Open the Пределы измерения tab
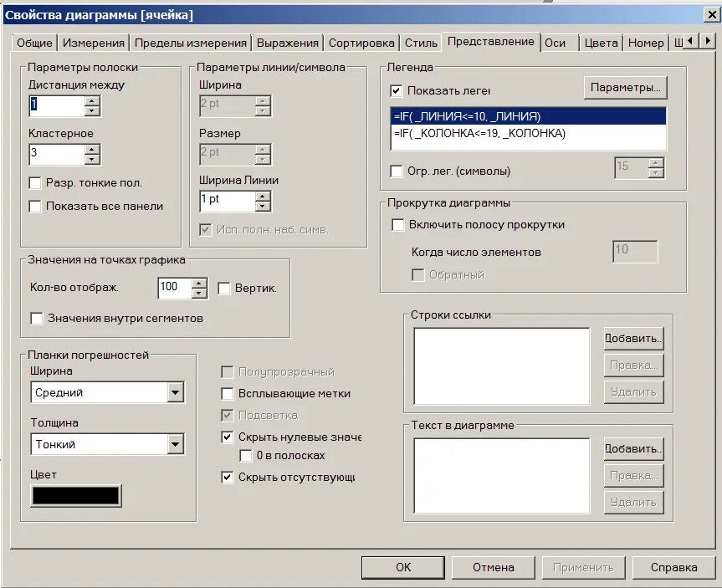Screen dimensions: 722x588 click(x=191, y=43)
